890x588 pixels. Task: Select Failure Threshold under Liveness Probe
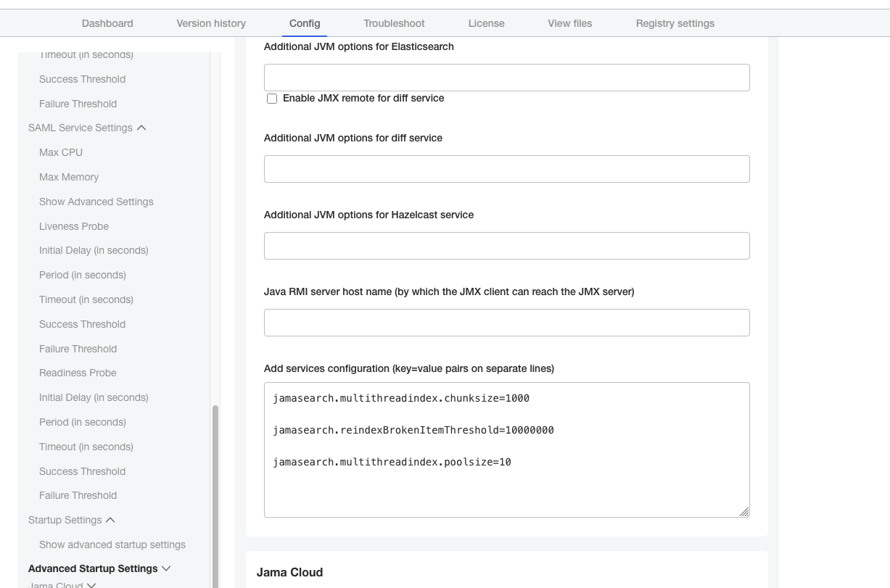pyautogui.click(x=78, y=349)
